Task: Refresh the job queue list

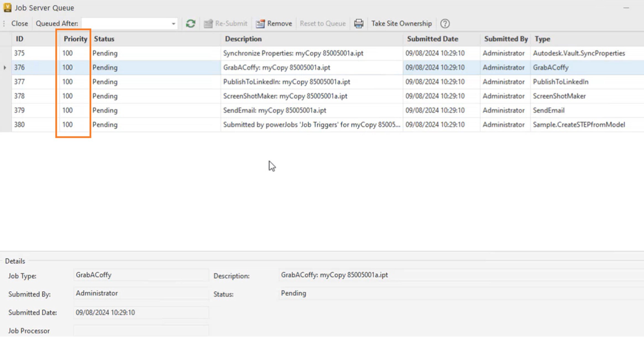Action: (x=190, y=23)
